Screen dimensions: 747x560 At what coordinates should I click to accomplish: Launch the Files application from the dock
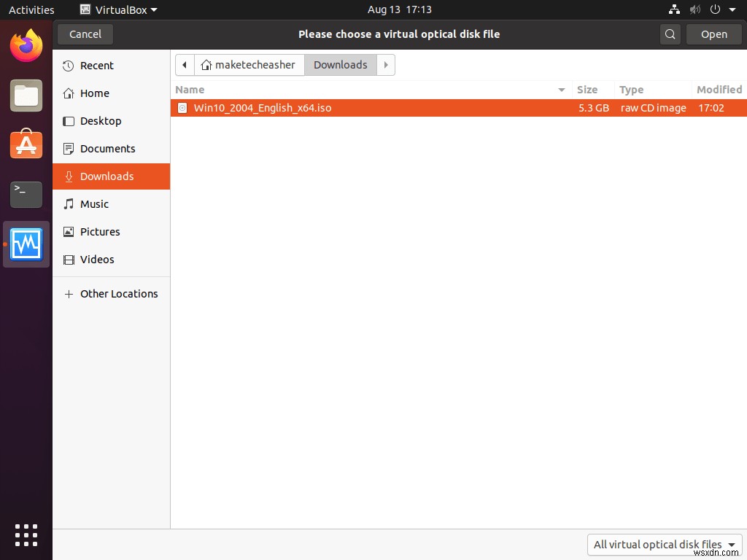click(x=26, y=96)
